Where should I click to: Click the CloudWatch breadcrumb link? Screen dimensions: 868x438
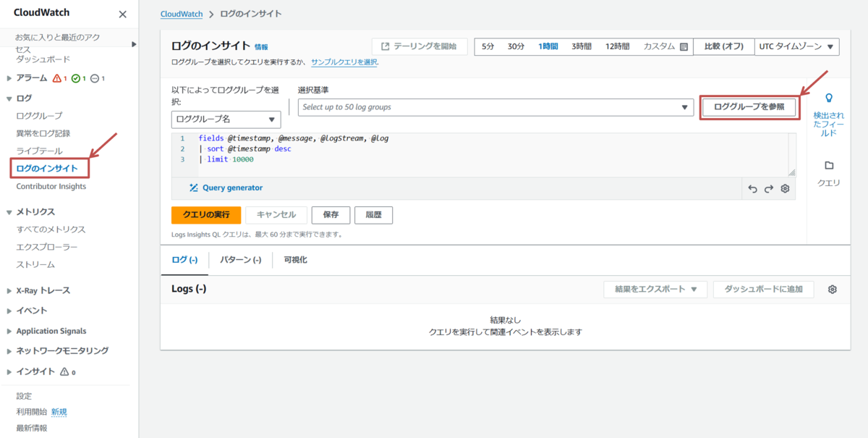(182, 14)
